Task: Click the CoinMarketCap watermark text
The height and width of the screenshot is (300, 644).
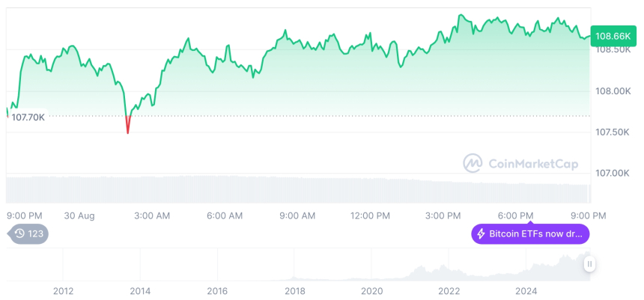Action: pyautogui.click(x=526, y=163)
